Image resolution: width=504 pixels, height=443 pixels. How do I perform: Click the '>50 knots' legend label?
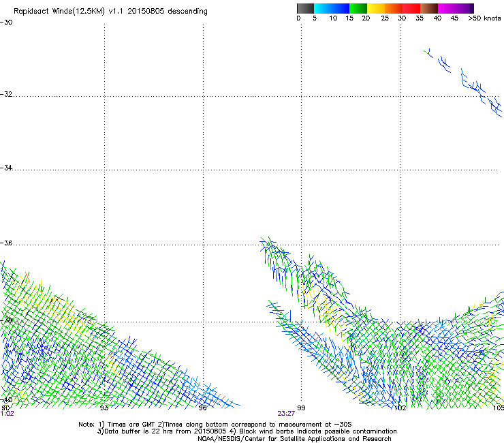[x=484, y=18]
